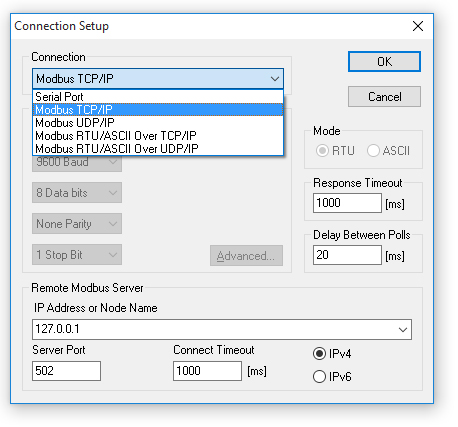The image size is (458, 427).
Task: Focus the Response Timeout field
Action: [x=347, y=203]
